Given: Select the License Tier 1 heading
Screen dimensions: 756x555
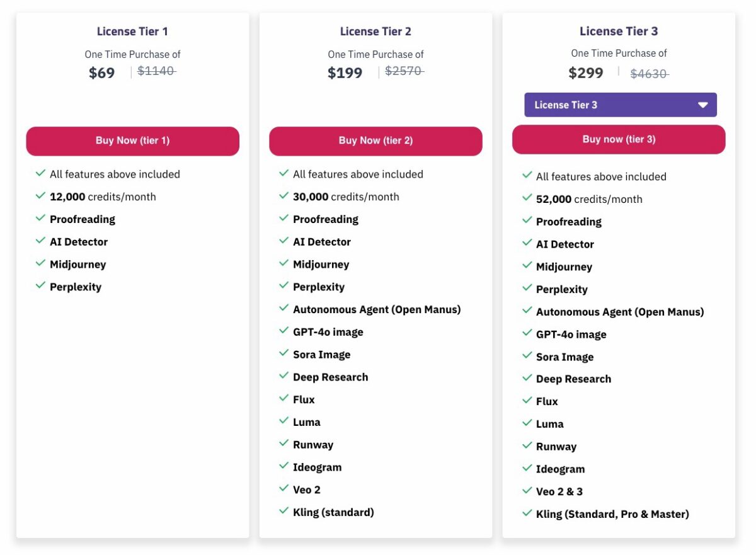Looking at the screenshot, I should coord(132,31).
